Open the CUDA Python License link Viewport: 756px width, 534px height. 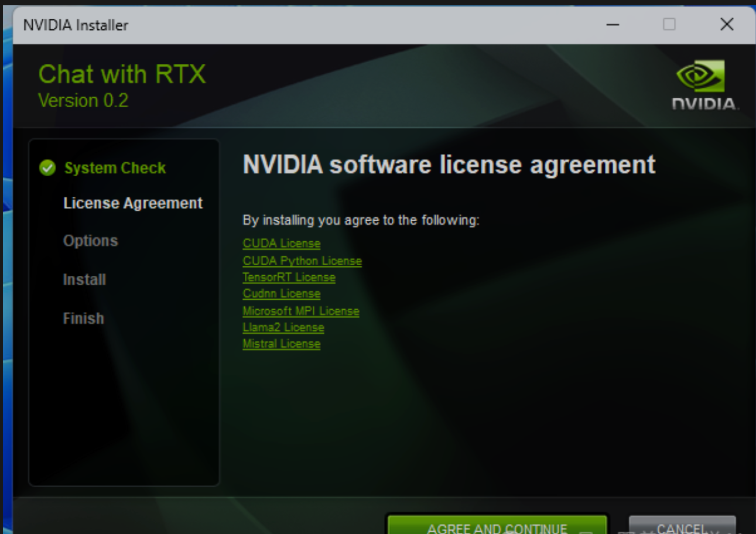tap(302, 261)
